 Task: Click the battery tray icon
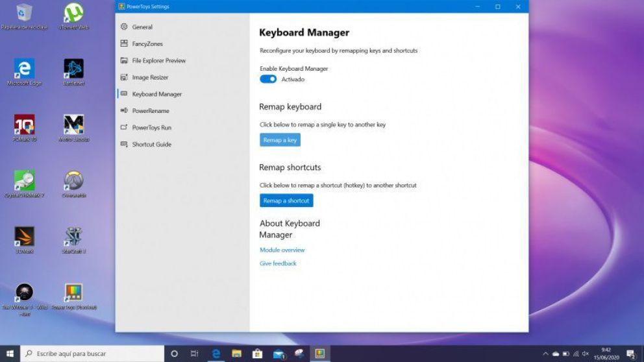[566, 354]
